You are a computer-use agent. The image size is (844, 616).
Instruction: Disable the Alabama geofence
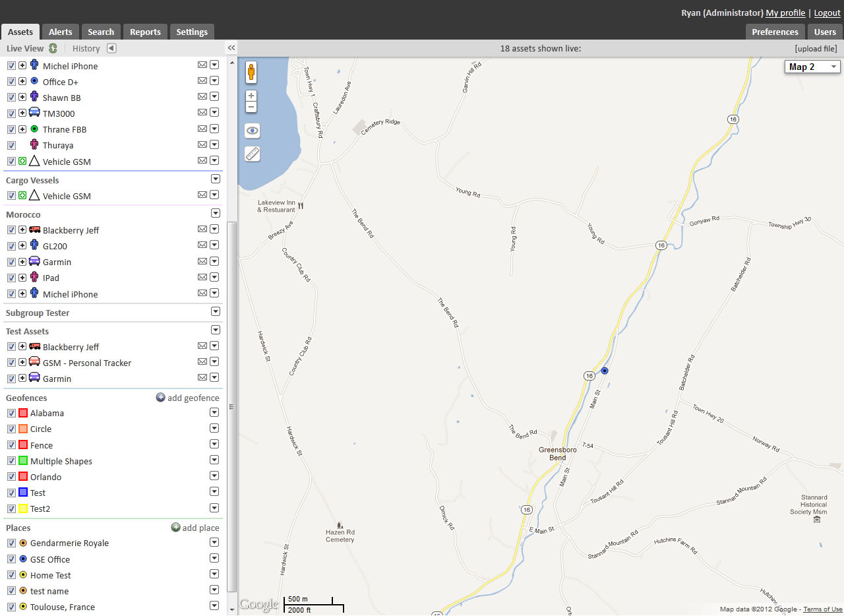[x=11, y=412]
